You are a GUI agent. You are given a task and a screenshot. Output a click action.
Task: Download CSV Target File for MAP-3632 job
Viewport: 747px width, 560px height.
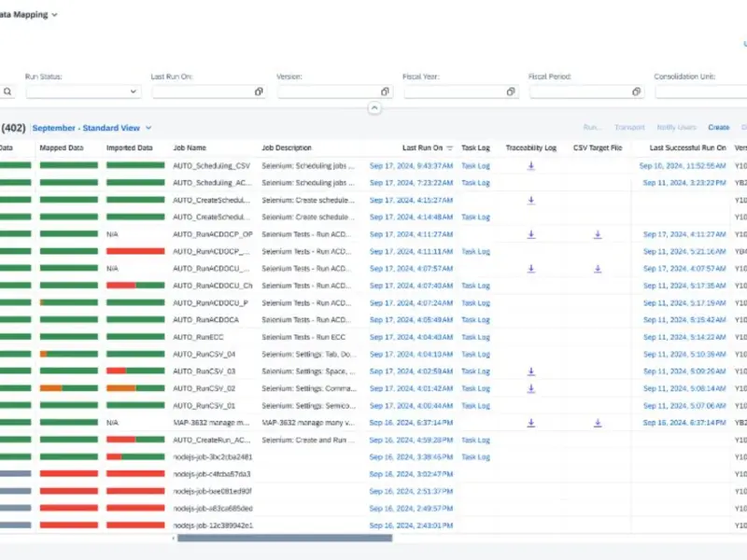click(x=598, y=422)
